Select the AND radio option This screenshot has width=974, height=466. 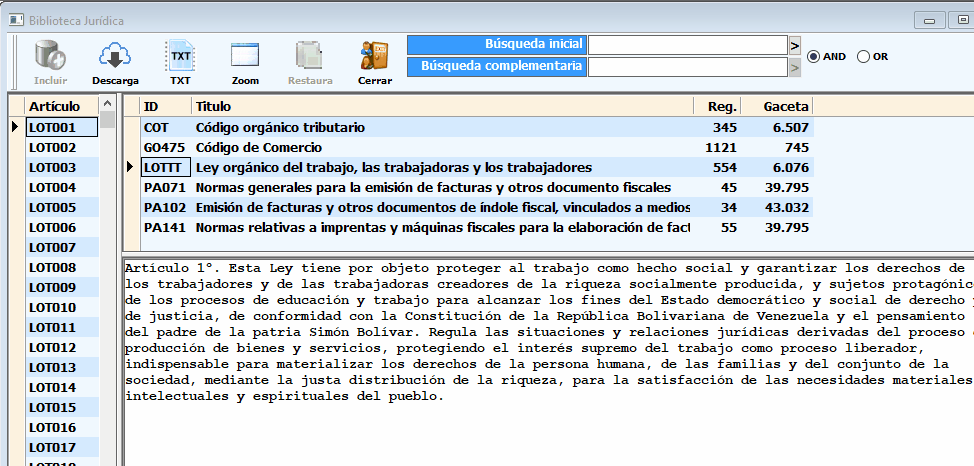coord(814,57)
